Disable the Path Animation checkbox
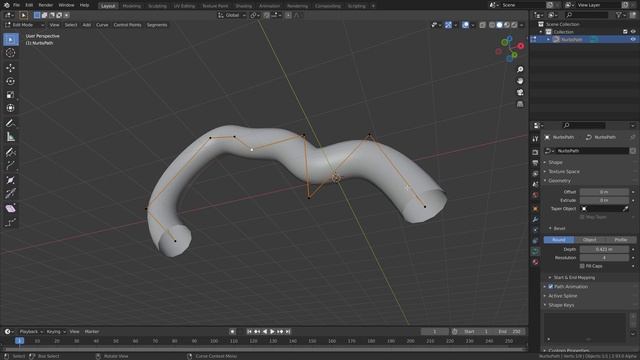Screen dimensions: 640x360 [x=551, y=287]
